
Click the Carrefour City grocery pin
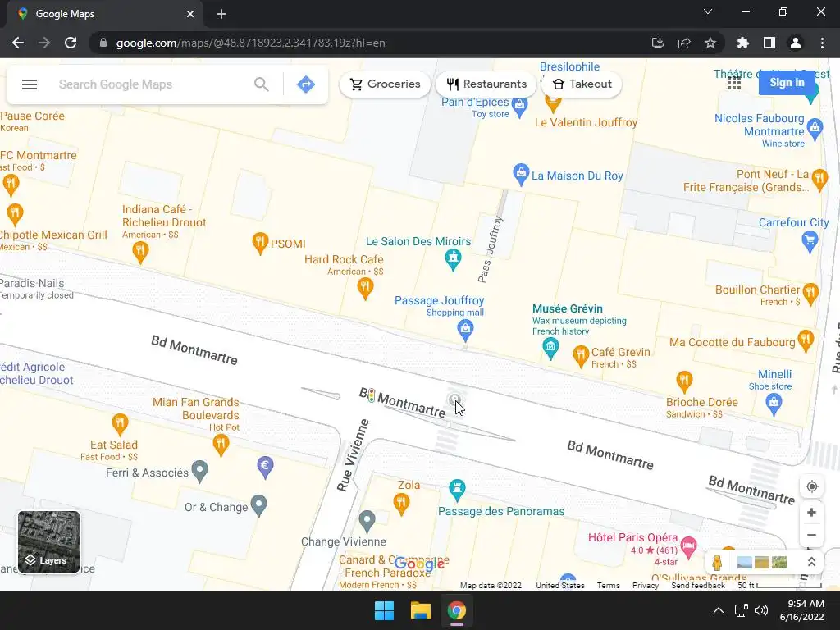coord(810,242)
